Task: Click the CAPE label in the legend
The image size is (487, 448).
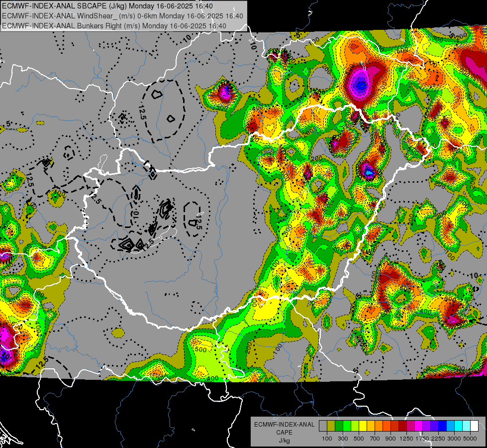Action: click(284, 433)
